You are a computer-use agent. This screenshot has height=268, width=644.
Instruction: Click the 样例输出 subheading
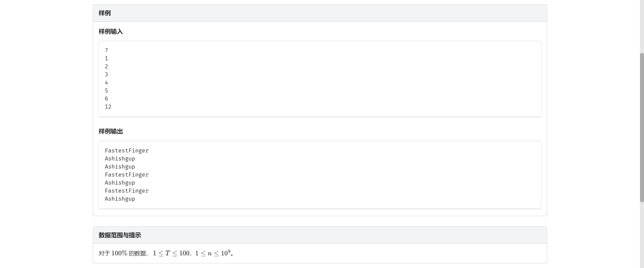111,131
